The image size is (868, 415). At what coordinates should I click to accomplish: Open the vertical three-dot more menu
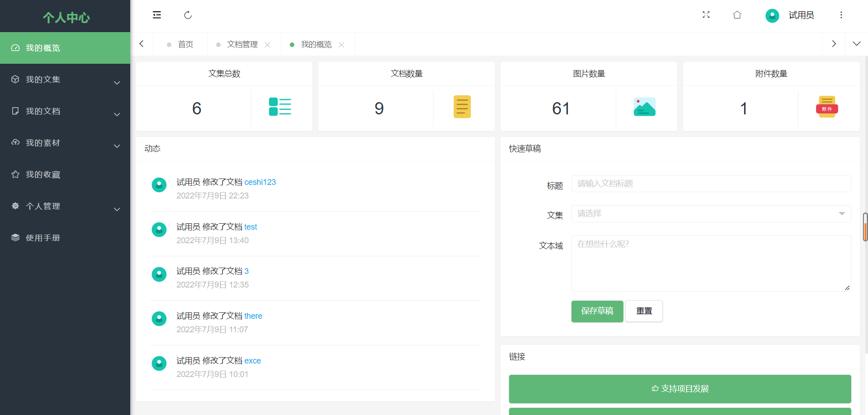coord(841,15)
